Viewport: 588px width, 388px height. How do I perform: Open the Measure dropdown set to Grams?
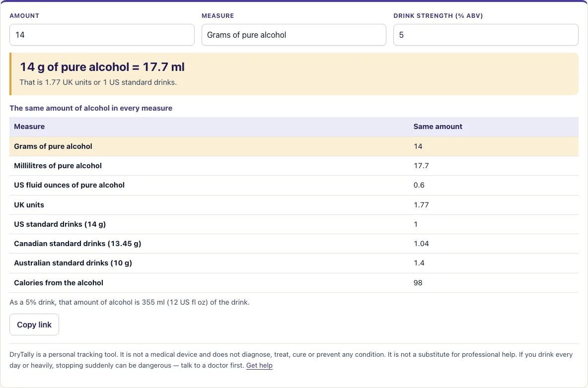pyautogui.click(x=294, y=35)
